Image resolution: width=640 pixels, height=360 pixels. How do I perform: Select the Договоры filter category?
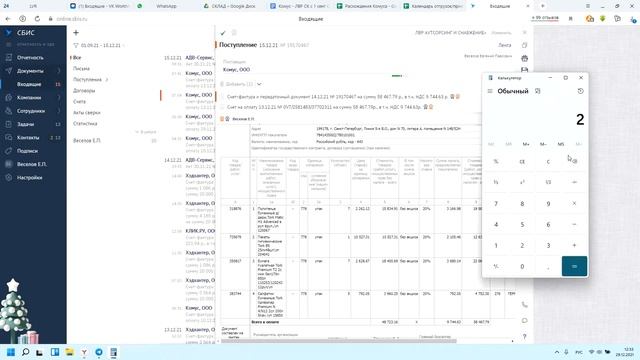[84, 91]
